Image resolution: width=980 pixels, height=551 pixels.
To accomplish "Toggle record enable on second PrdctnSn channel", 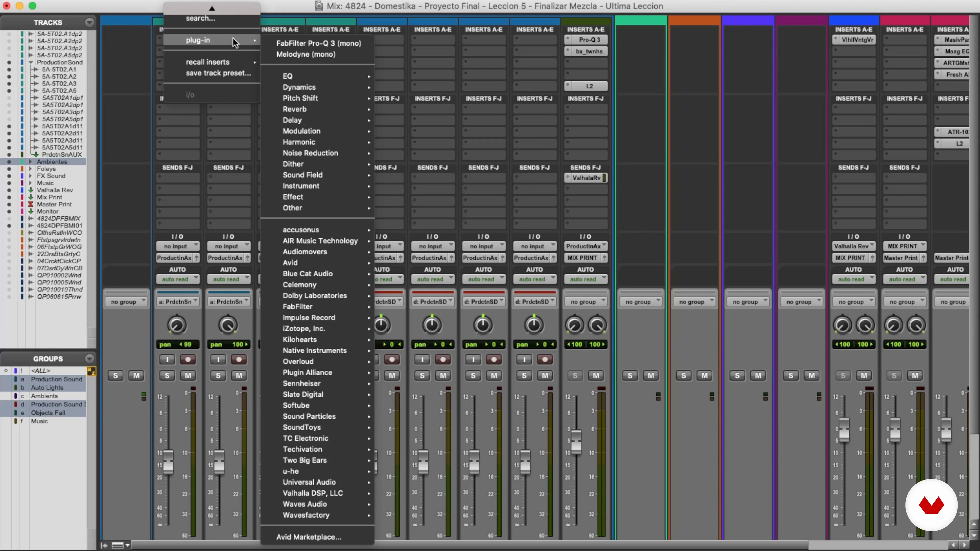I will pyautogui.click(x=239, y=359).
